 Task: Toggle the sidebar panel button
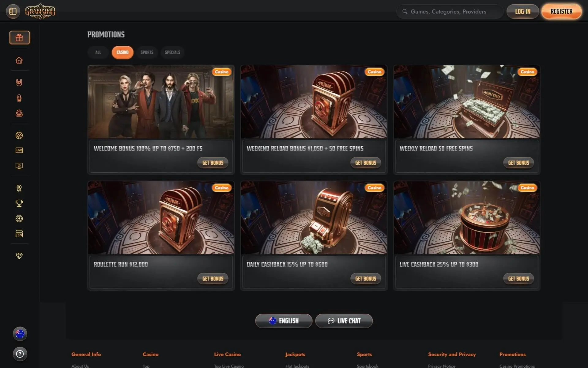pyautogui.click(x=13, y=12)
